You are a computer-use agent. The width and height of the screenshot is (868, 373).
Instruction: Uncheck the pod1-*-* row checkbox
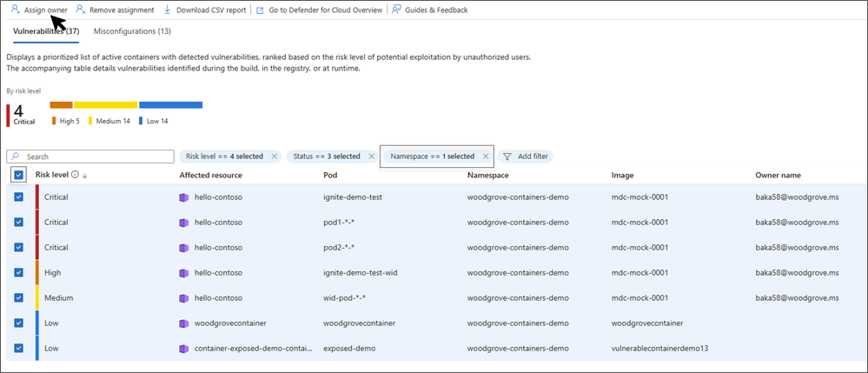tap(18, 223)
